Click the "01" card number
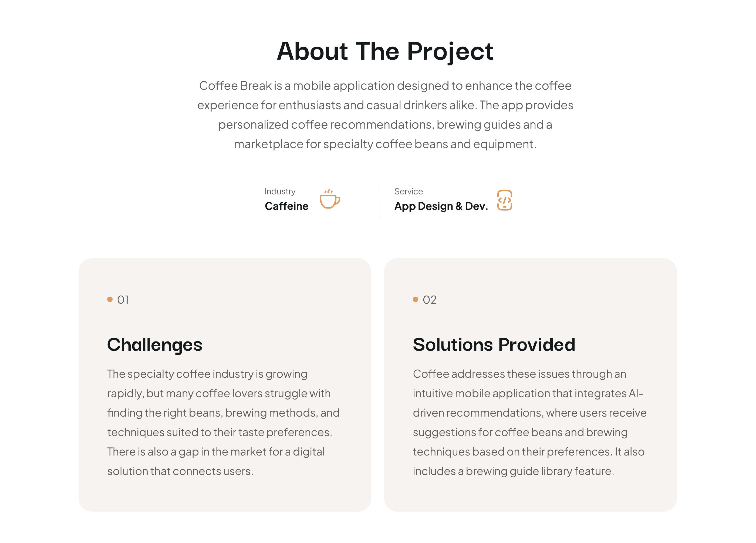Screen dimensions: 756x543 pos(123,300)
